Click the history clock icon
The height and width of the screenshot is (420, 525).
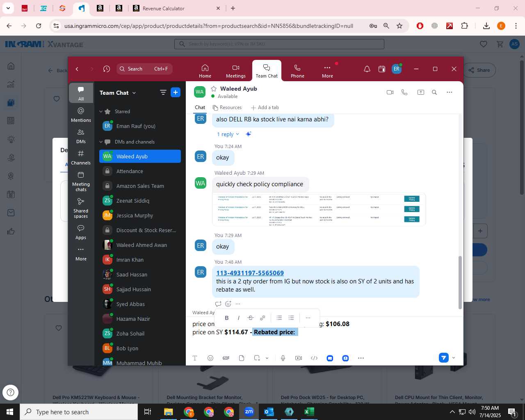[107, 69]
